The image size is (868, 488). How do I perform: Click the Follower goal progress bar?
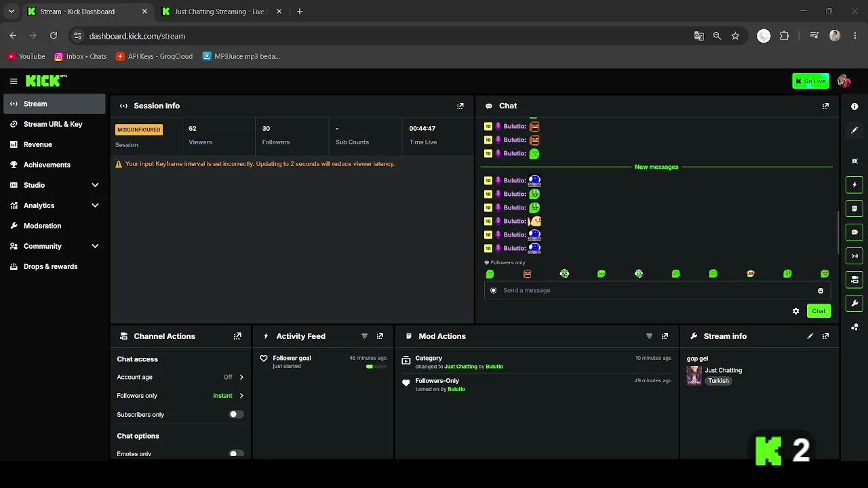coord(376,367)
